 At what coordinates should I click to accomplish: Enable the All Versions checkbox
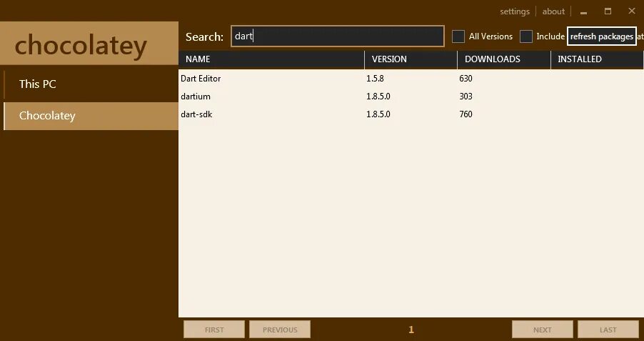pos(458,36)
